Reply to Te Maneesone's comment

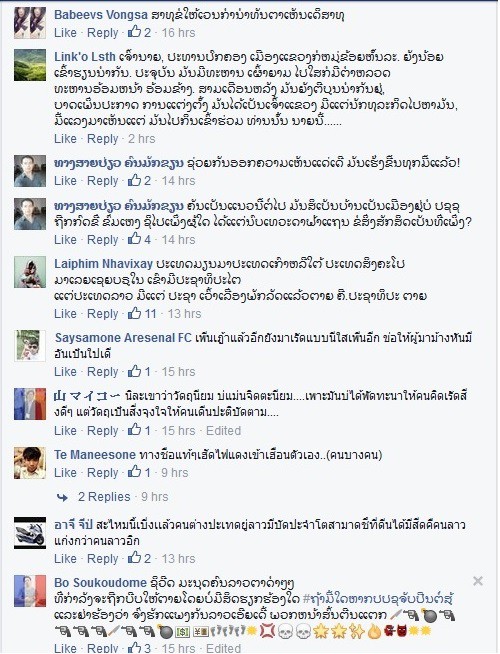[x=103, y=473]
